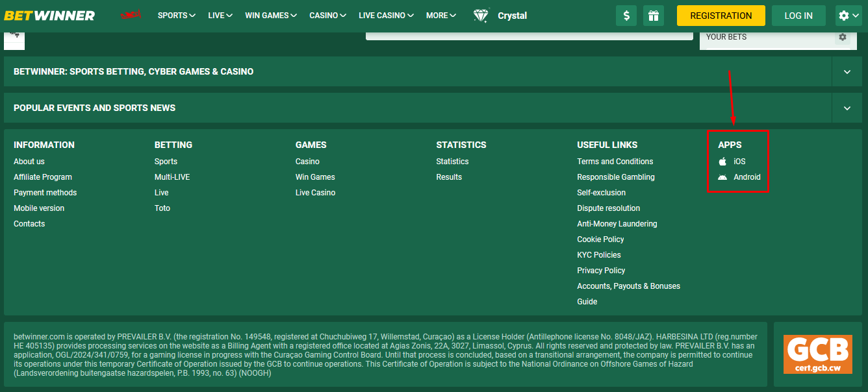Image resolution: width=868 pixels, height=392 pixels.
Task: Open the Statistics footer link
Action: point(452,162)
